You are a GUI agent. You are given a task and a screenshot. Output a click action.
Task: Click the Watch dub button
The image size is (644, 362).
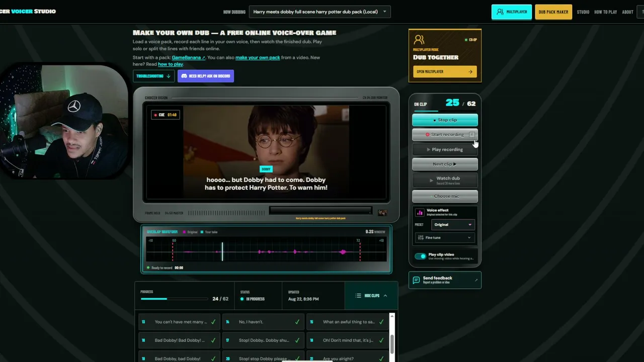pos(445,179)
